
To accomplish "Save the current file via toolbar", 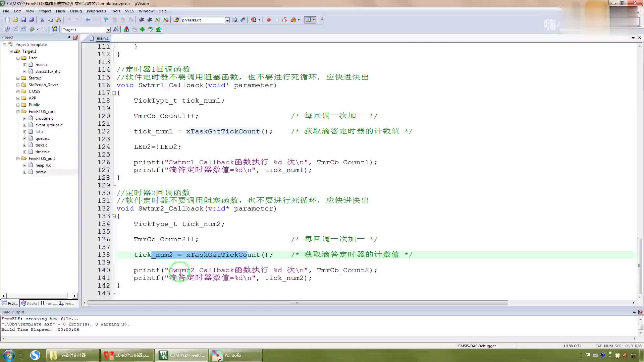I will tap(23, 20).
